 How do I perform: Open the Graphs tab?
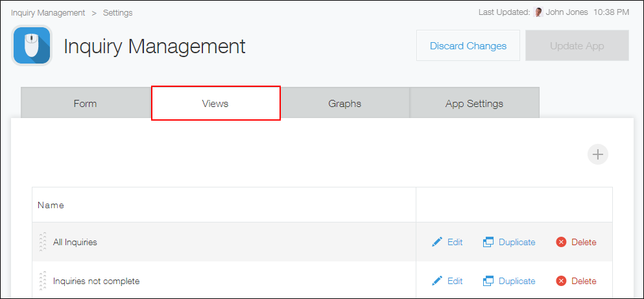pyautogui.click(x=344, y=104)
